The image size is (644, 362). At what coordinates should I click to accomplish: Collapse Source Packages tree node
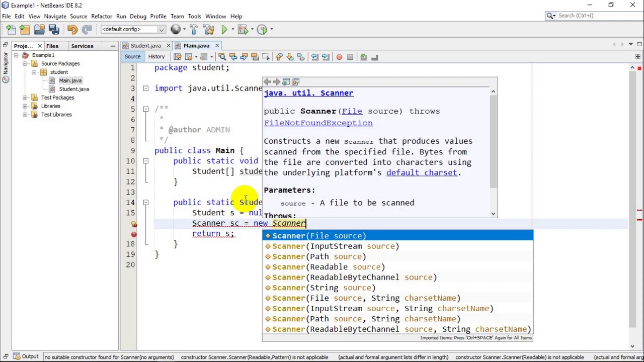click(25, 64)
